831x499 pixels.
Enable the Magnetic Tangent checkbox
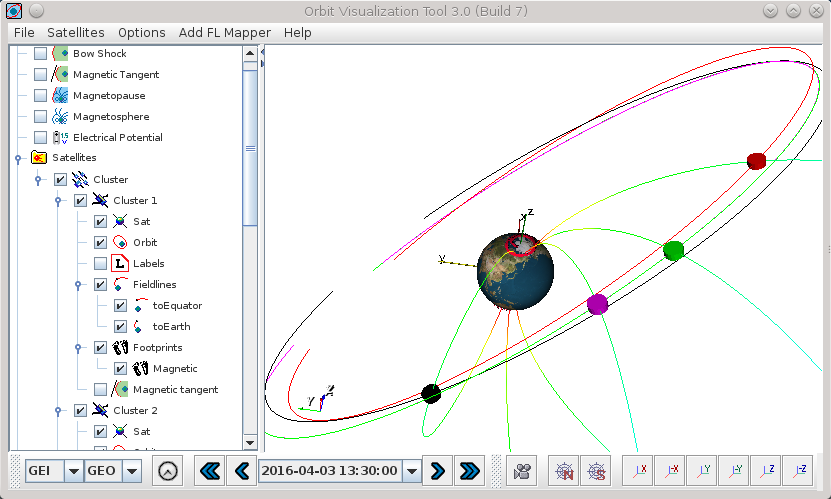(40, 75)
